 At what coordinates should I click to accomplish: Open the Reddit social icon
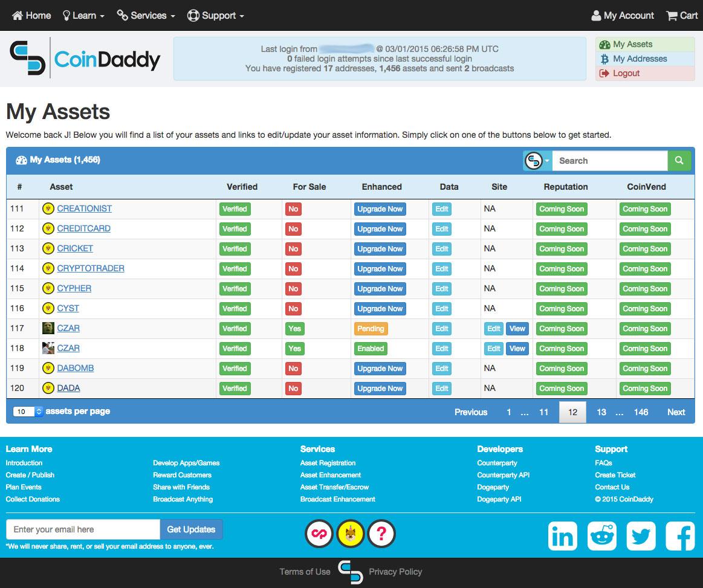601,535
